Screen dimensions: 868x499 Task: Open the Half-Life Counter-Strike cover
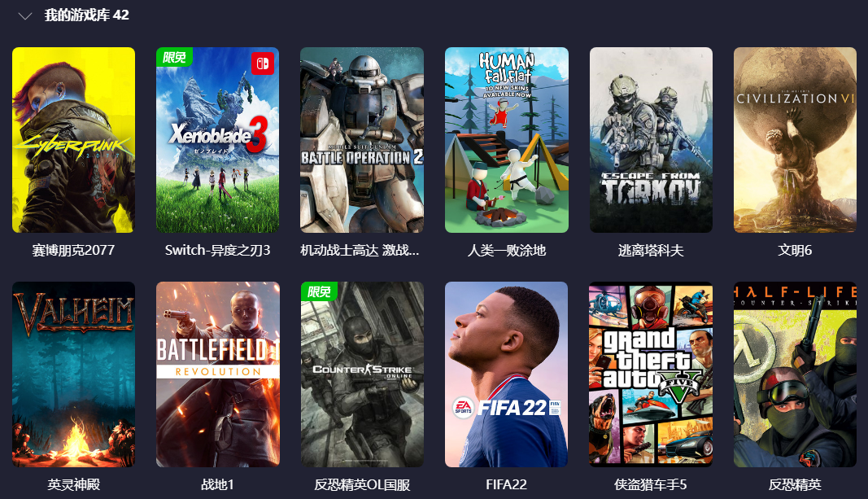(x=795, y=374)
